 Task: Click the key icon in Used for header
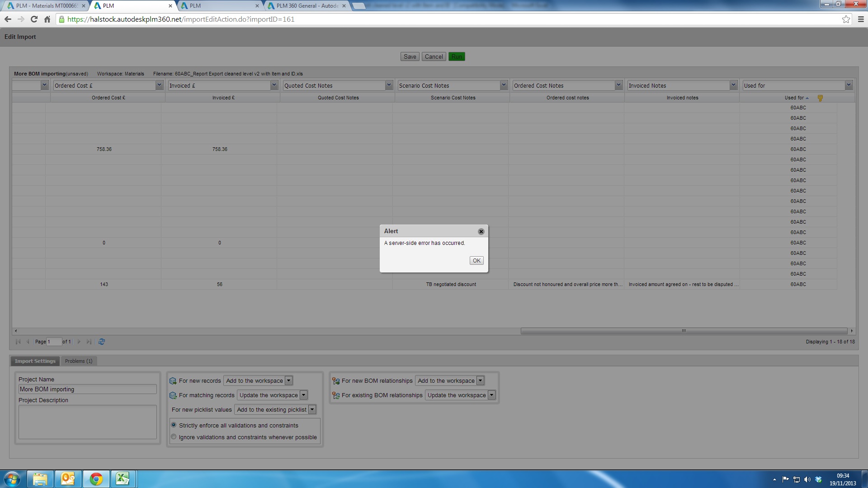point(820,98)
